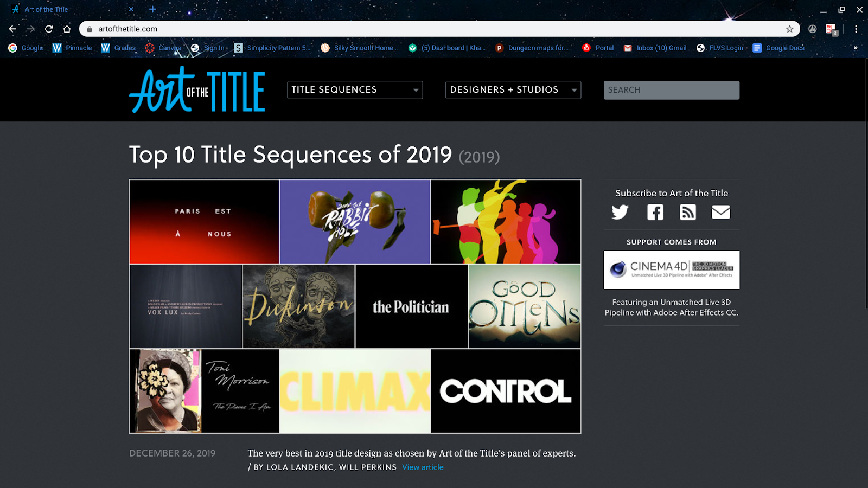Open the Facebook subscribe icon

pos(655,212)
